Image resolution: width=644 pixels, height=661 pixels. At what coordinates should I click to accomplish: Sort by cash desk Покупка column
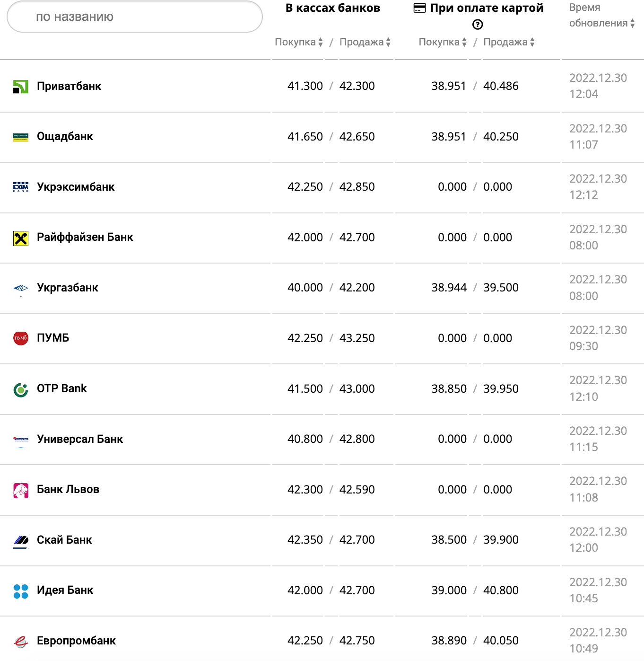299,42
